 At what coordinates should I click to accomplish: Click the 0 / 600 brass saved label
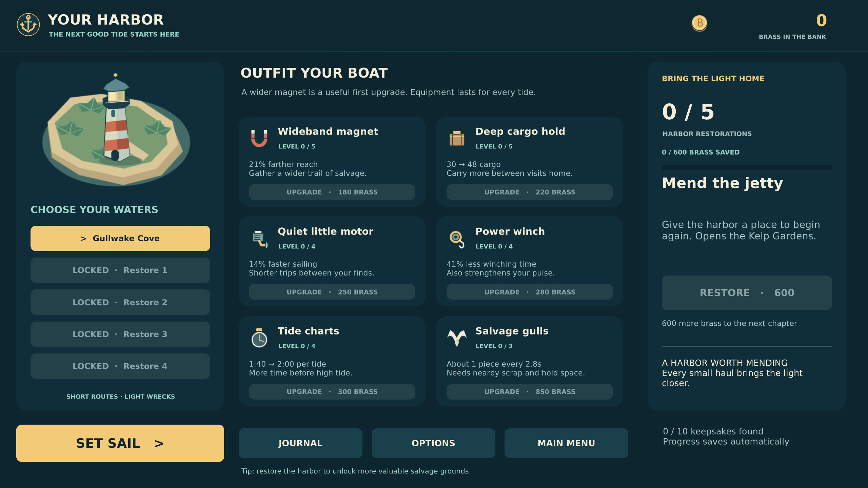coord(701,152)
